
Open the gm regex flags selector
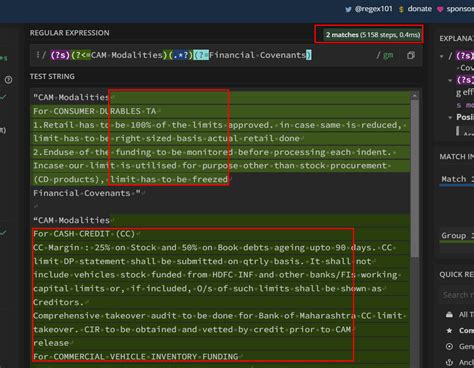coord(388,55)
